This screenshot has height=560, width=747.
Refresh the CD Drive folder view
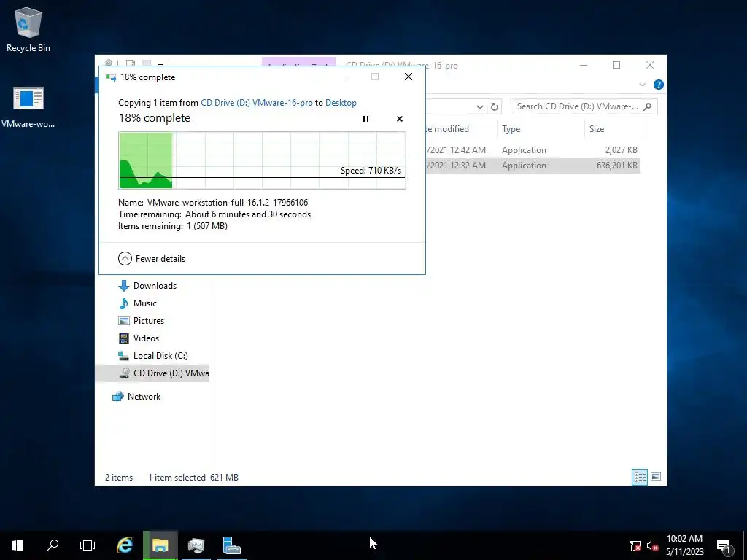coord(495,107)
